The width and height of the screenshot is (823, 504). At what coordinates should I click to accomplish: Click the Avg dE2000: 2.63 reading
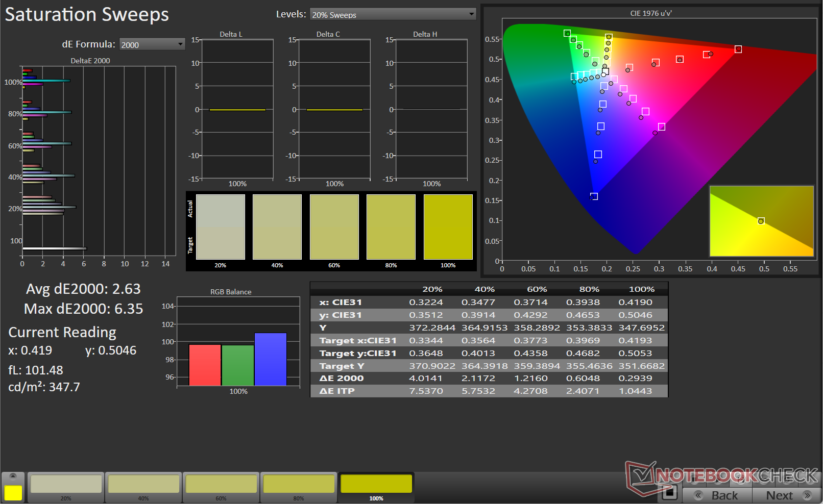tap(83, 289)
